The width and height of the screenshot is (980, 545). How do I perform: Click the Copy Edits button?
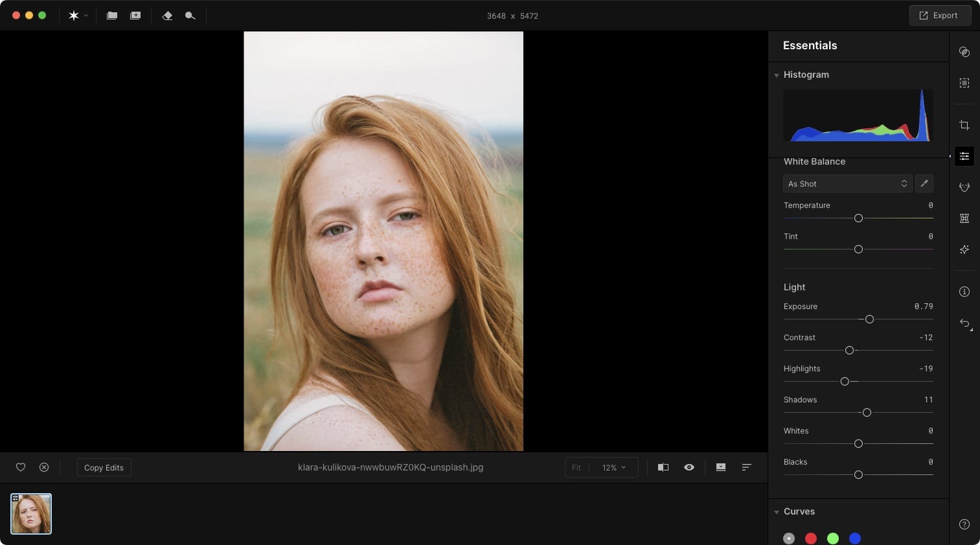pyautogui.click(x=104, y=467)
